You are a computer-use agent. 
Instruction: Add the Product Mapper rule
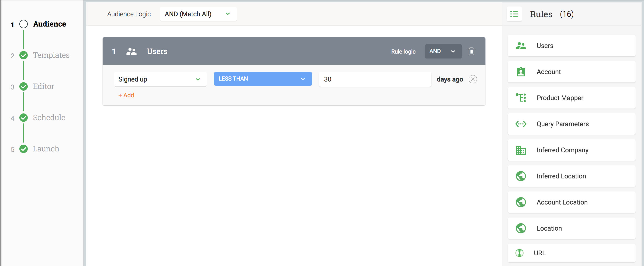coord(571,98)
